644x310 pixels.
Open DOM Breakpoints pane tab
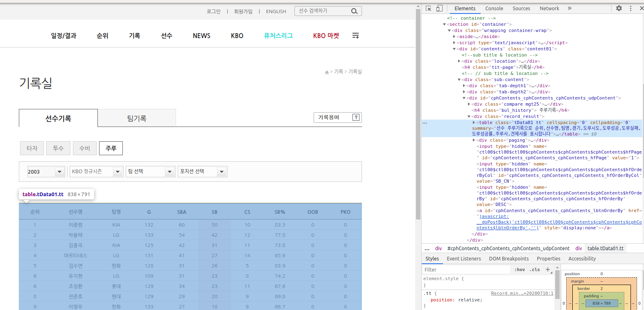(x=509, y=259)
